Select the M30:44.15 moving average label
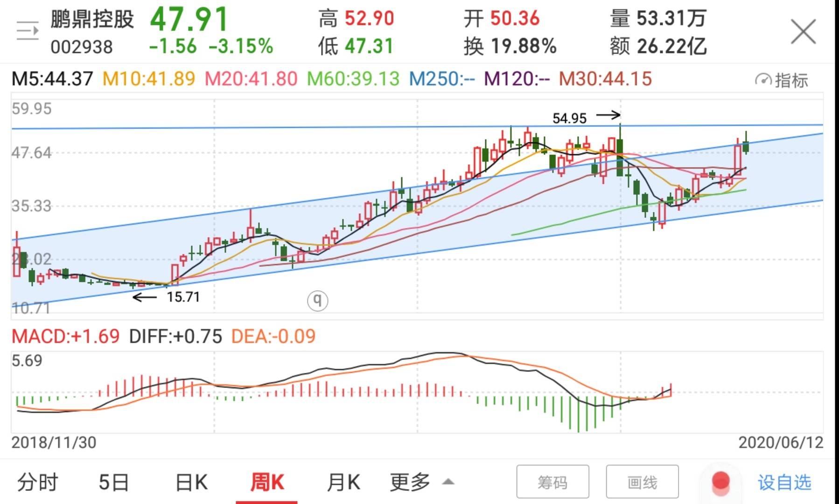The width and height of the screenshot is (839, 504). coord(606,79)
